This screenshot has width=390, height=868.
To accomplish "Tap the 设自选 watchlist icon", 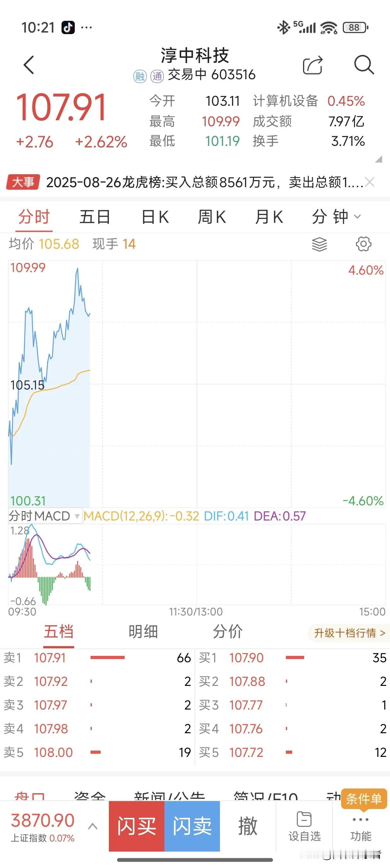I will coord(304,825).
